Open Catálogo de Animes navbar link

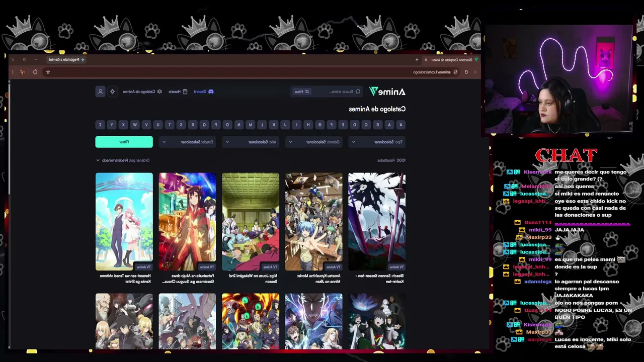click(142, 92)
